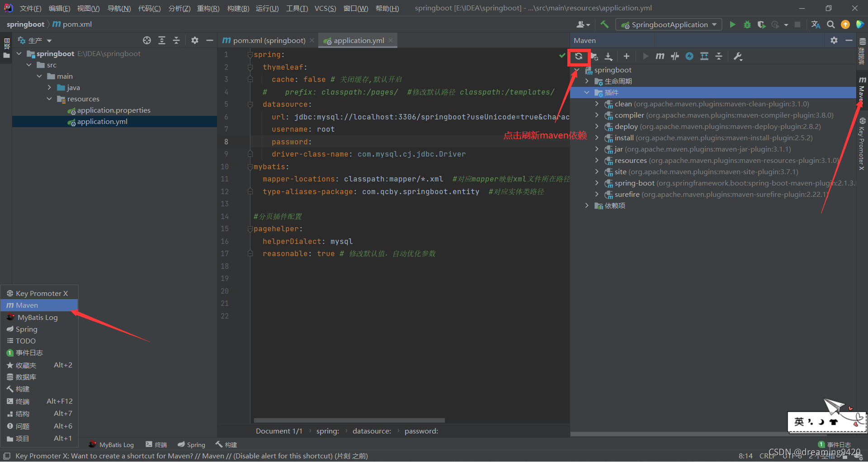Expand the clean plugin node

[597, 104]
